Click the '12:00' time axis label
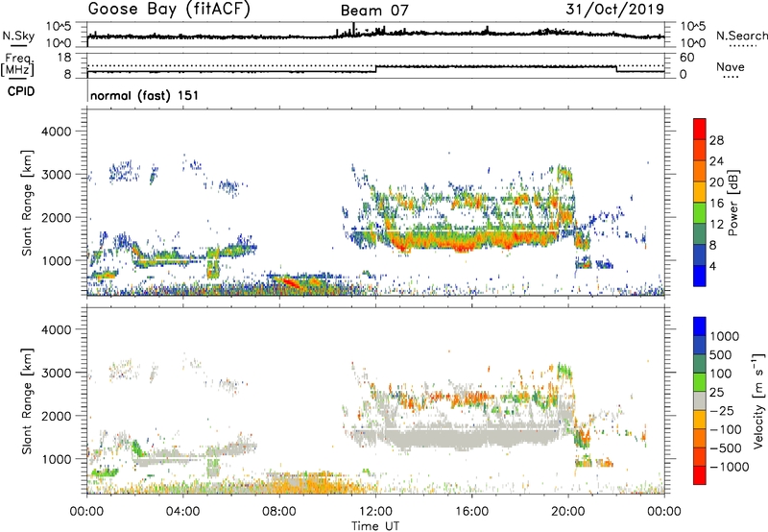This screenshot has width=768, height=532. [x=375, y=512]
